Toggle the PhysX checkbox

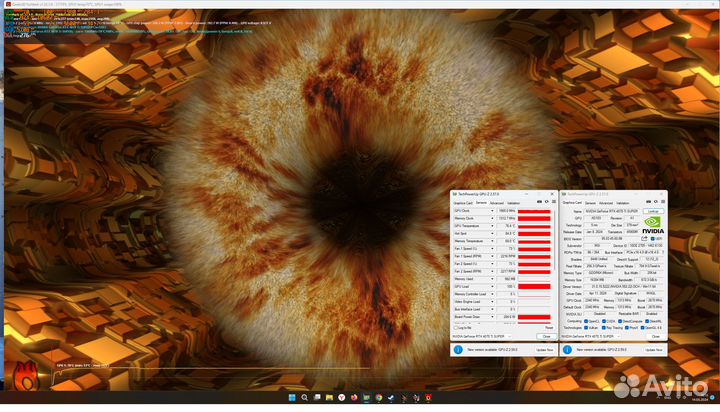click(627, 327)
